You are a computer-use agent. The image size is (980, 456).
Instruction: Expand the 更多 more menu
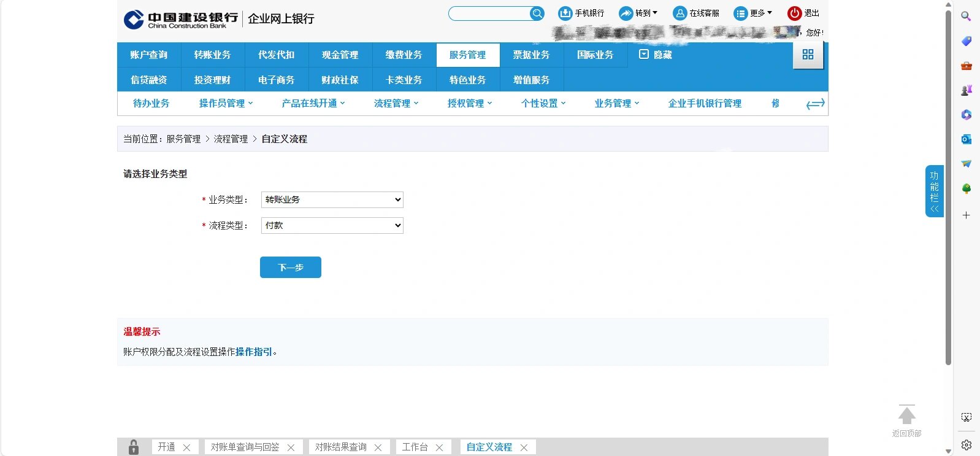[753, 13]
